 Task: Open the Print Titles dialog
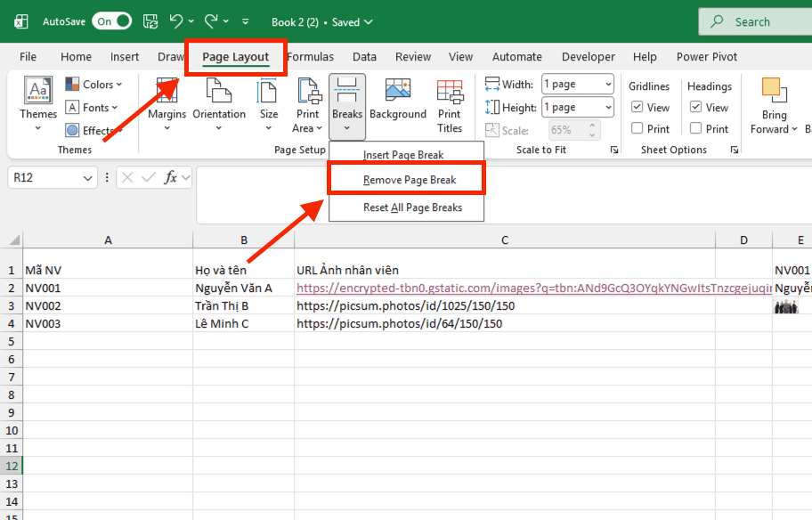pos(450,106)
